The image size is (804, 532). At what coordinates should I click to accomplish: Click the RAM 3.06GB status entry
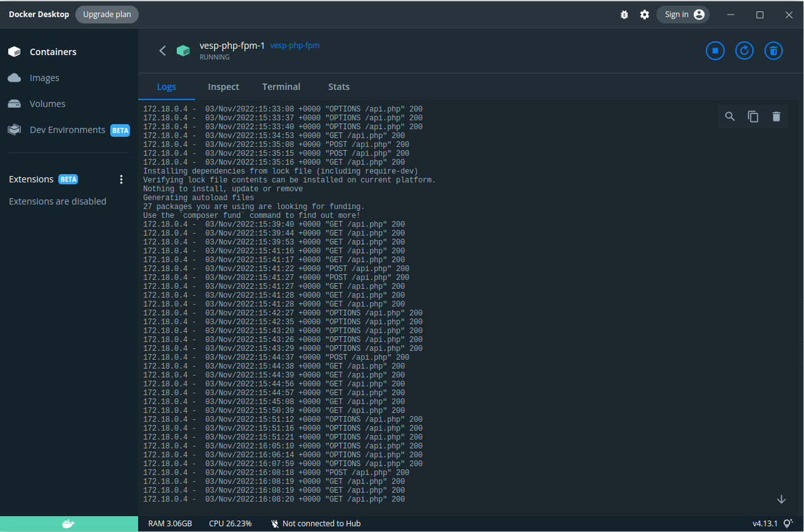coord(170,524)
